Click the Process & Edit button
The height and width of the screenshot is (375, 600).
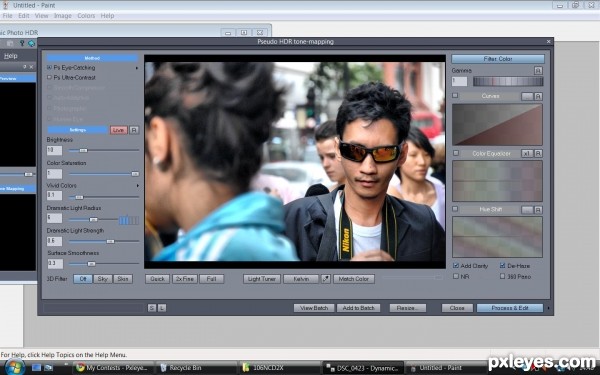[x=510, y=308]
